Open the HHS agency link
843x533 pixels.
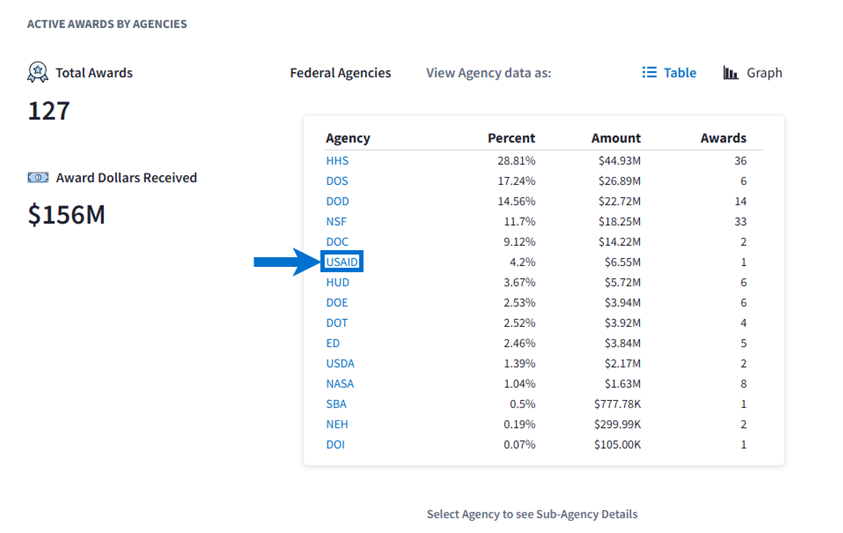(337, 161)
